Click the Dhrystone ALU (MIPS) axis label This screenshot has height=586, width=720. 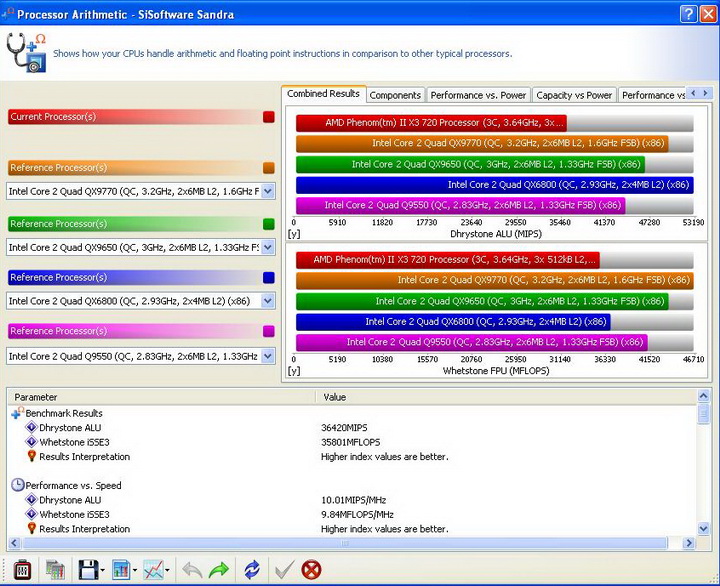coord(496,234)
